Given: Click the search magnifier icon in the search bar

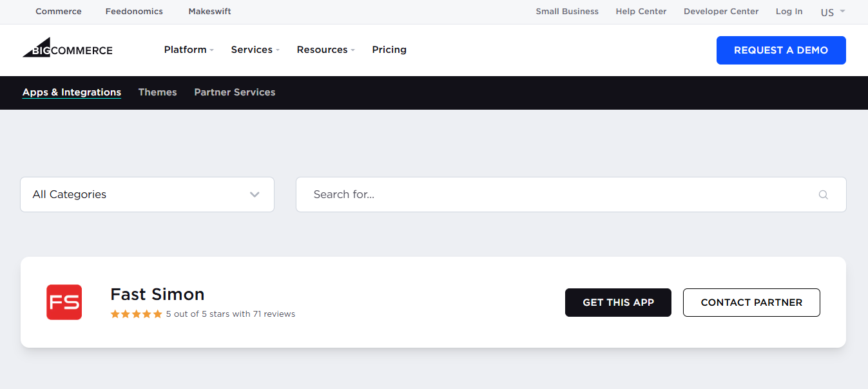Looking at the screenshot, I should [823, 194].
